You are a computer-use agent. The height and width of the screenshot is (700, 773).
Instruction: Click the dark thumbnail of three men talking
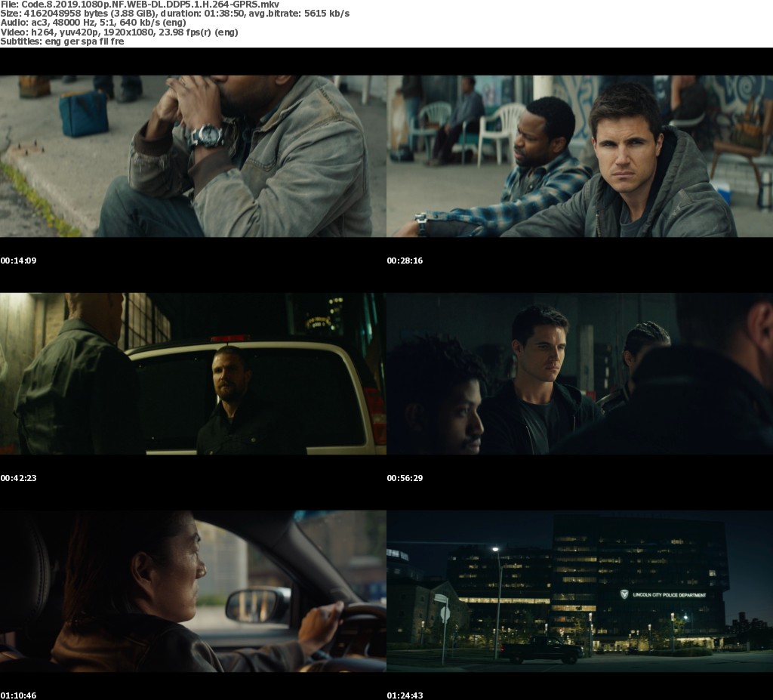(580, 374)
